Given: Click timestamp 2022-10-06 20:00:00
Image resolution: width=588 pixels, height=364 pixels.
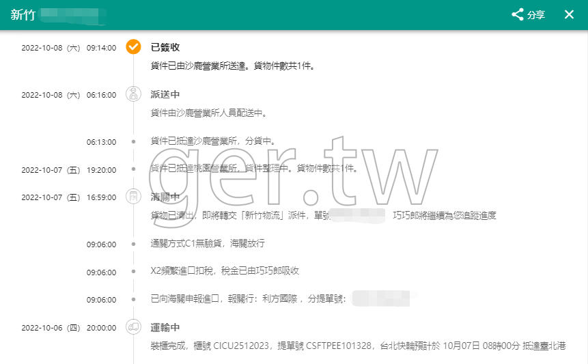Looking at the screenshot, I should pos(68,328).
